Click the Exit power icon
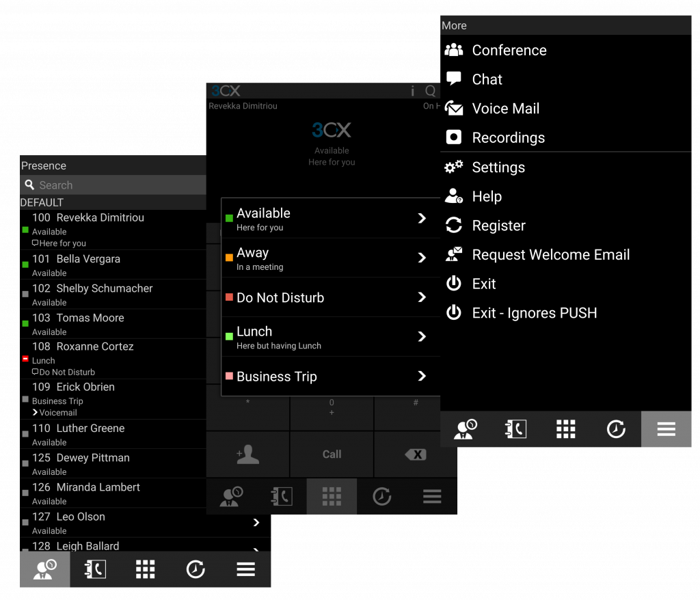Screen dimensions: 700x600 pos(454,283)
